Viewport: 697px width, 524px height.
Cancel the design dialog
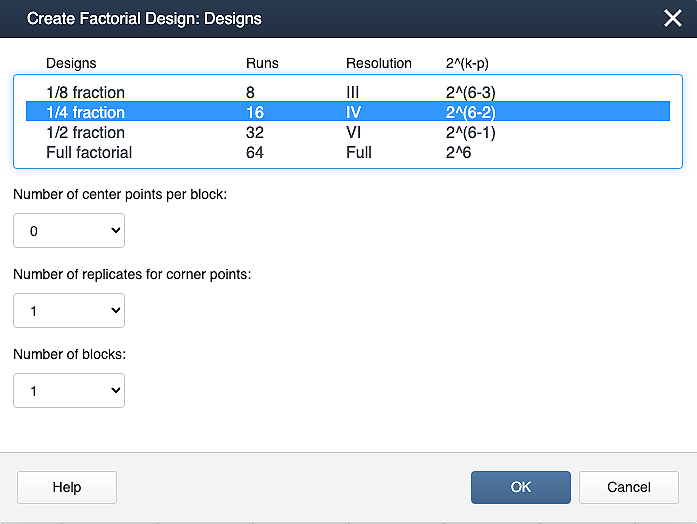click(629, 487)
